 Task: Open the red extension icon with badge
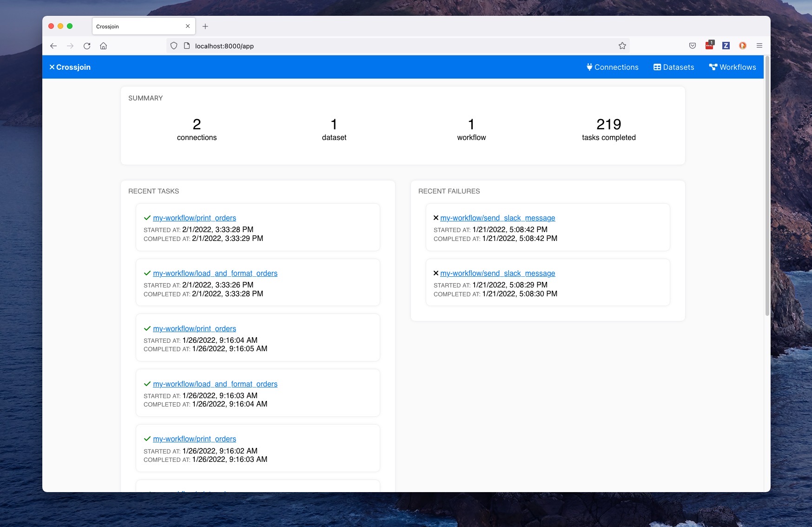(709, 46)
